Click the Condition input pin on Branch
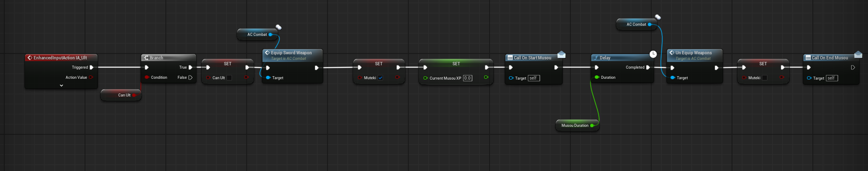 (146, 77)
